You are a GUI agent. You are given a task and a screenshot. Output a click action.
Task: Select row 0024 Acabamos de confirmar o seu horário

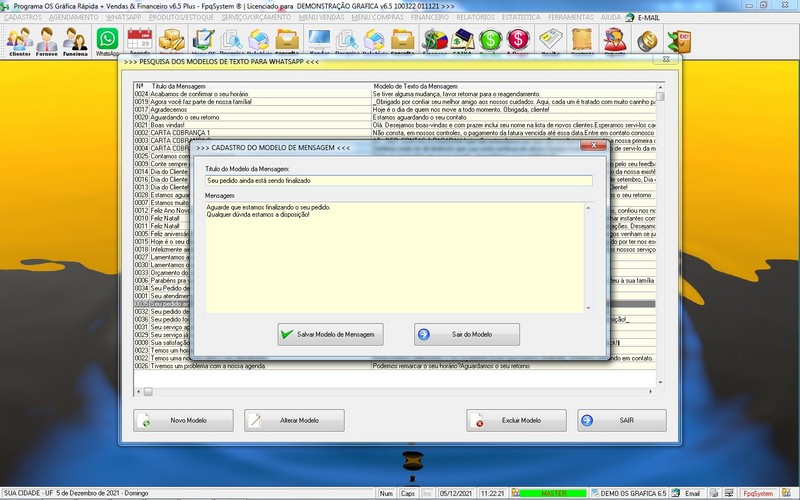click(x=394, y=94)
